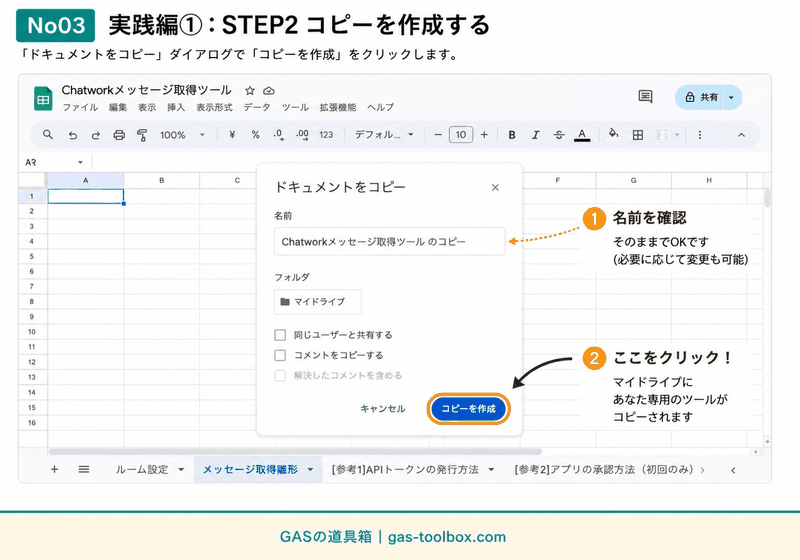Open the 123 number format menu

coord(326,135)
